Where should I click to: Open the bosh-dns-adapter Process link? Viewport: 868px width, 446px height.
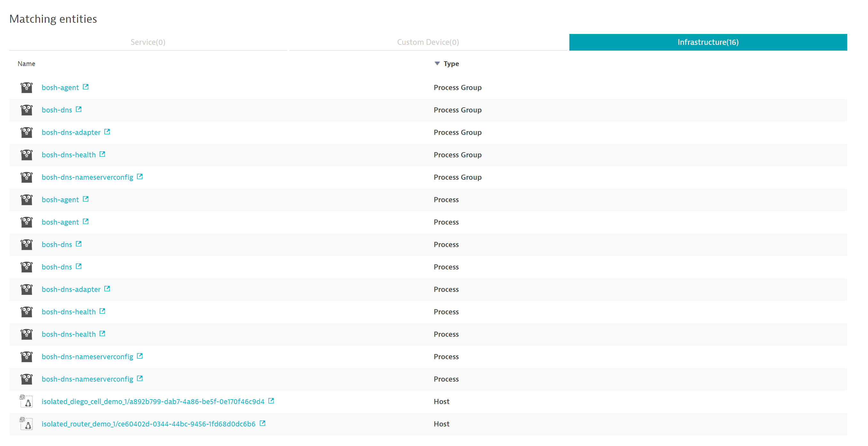point(71,289)
